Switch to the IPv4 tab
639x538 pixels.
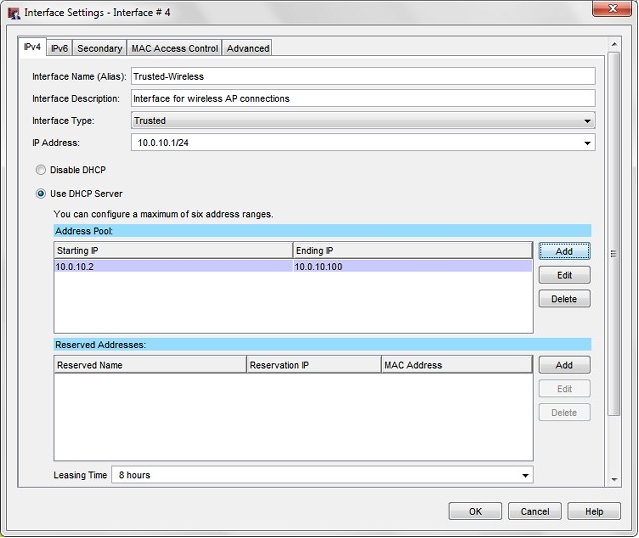click(x=32, y=47)
